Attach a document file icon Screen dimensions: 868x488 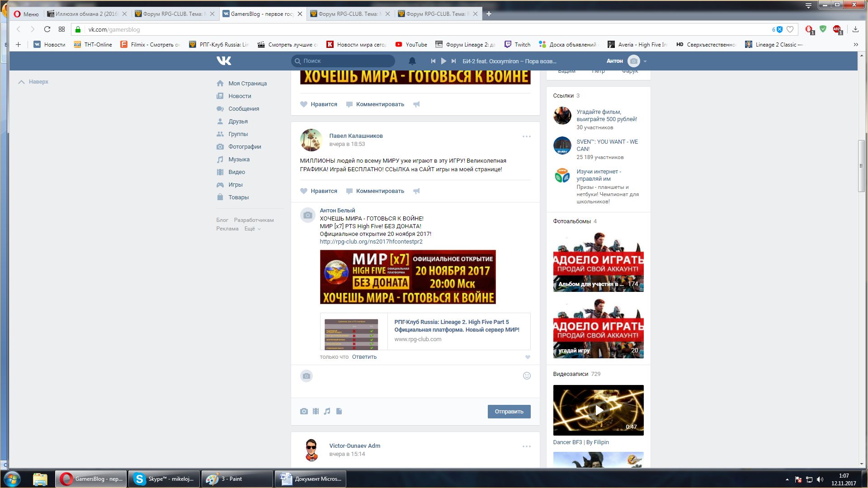(339, 411)
